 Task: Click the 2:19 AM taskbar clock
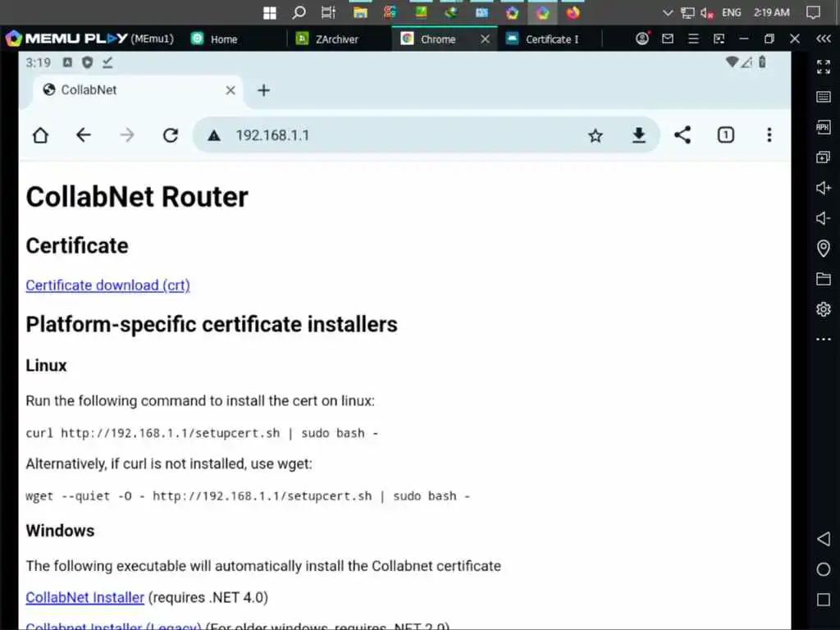coord(771,12)
